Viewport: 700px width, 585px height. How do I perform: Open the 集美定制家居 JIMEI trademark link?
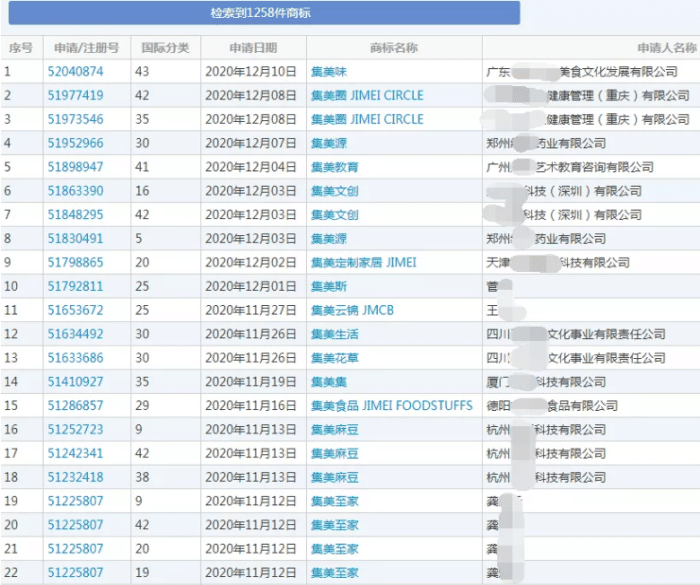[363, 262]
